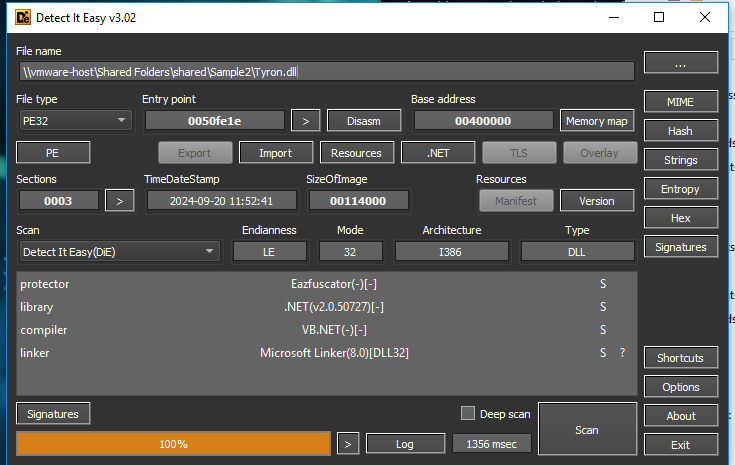
Task: Click the S marker on compiler row
Action: tap(603, 330)
